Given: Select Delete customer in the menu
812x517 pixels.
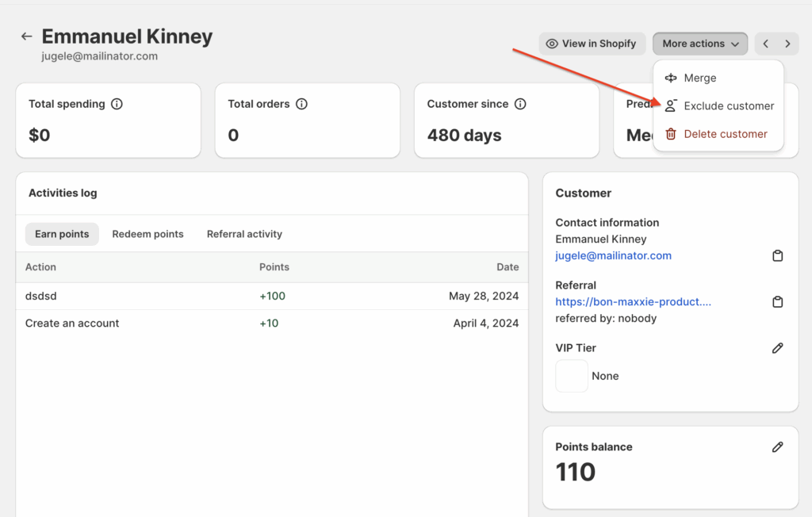Looking at the screenshot, I should 725,134.
